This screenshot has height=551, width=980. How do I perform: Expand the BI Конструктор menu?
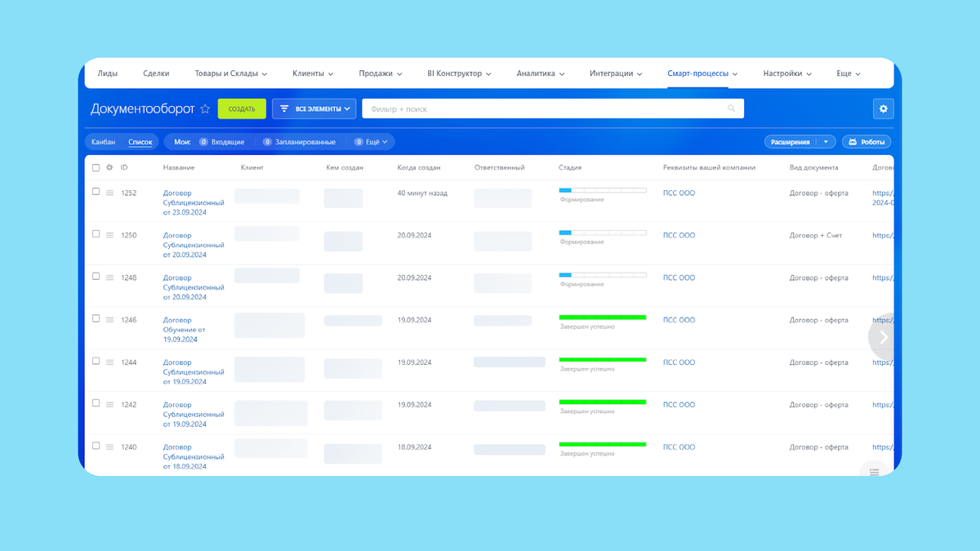459,73
